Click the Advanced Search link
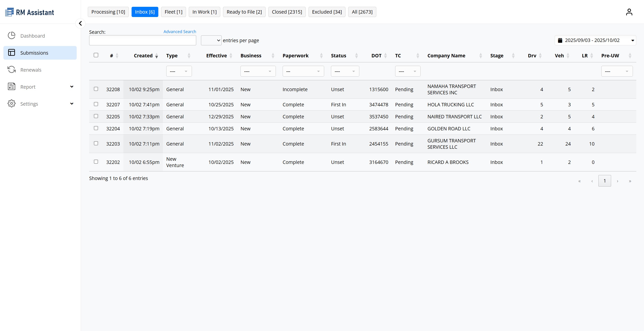 179,32
